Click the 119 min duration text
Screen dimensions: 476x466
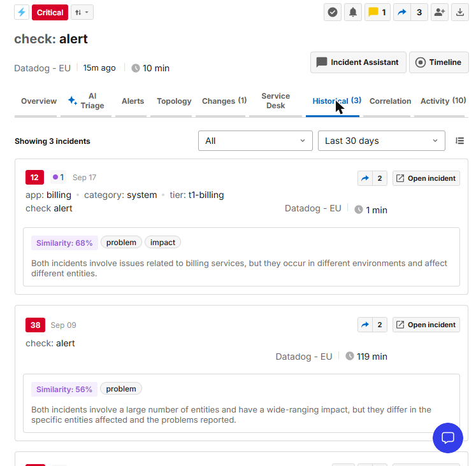(372, 357)
